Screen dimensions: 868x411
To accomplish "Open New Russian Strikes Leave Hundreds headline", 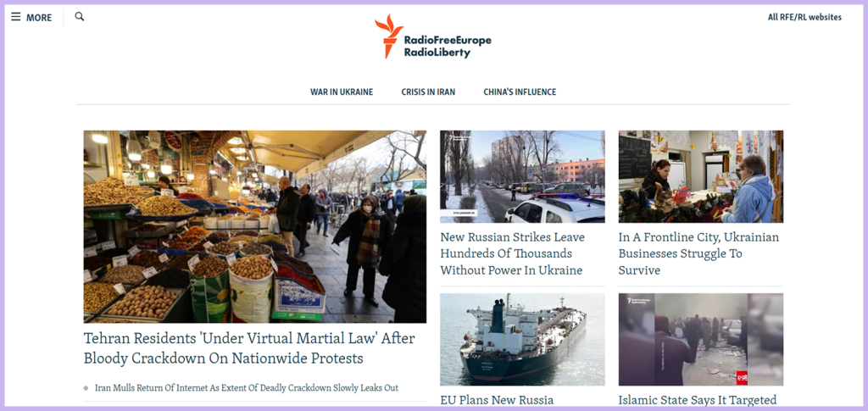I will click(513, 253).
